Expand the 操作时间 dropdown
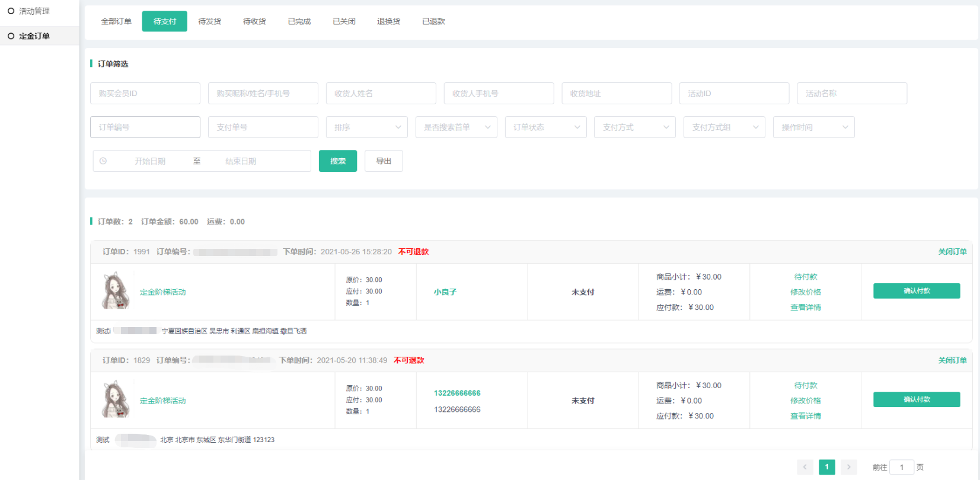 pos(813,127)
